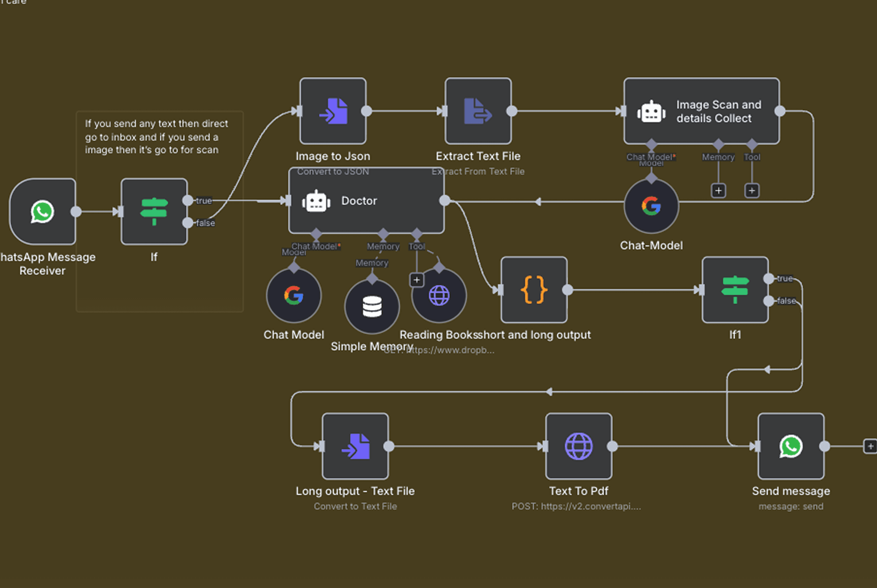Select the Text To Pdf HTTP node
Screen dimensions: 877x588
[579, 446]
